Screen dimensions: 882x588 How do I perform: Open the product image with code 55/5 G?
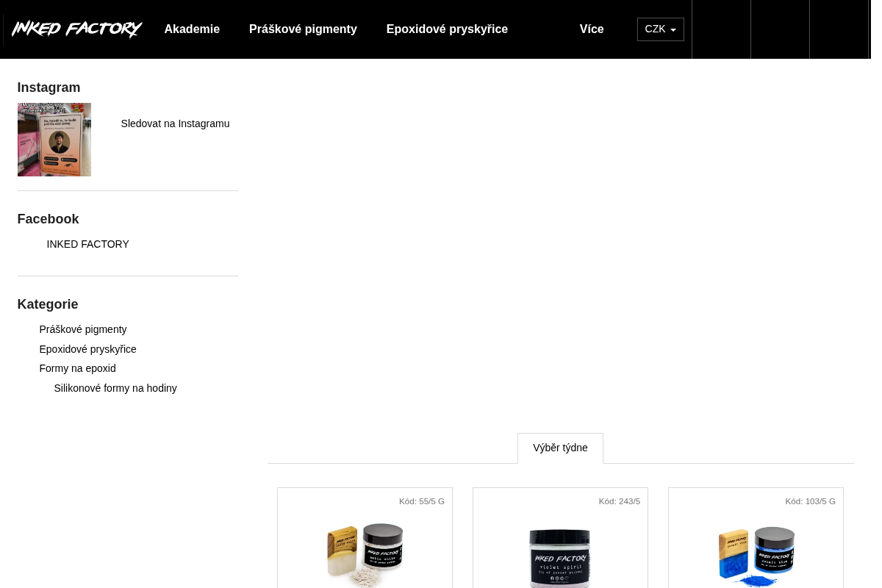coord(365,554)
